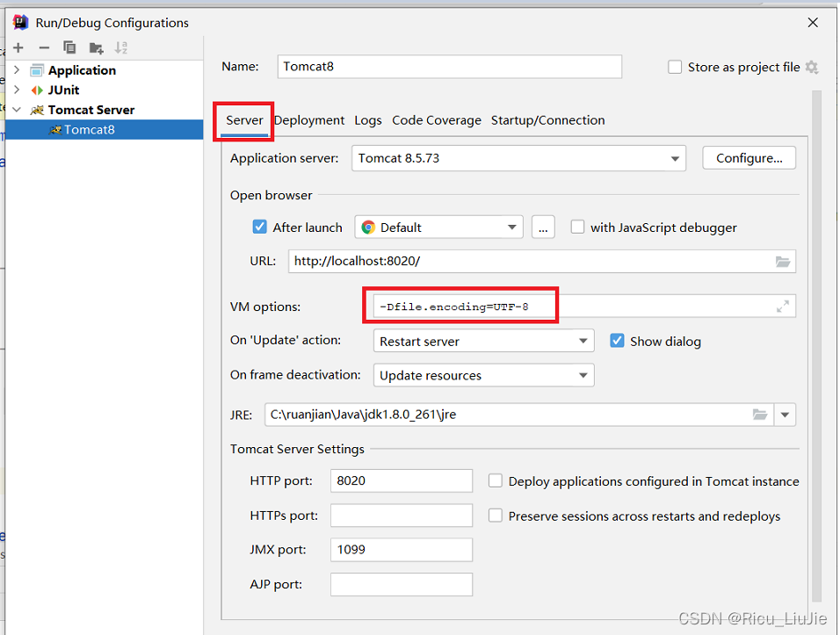This screenshot has height=635, width=840.
Task: Collapse the Tomcat Server tree node
Action: point(17,110)
